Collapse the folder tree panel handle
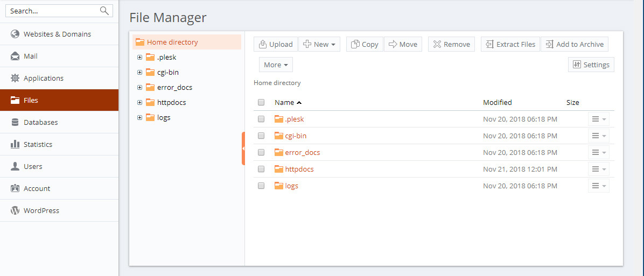This screenshot has width=644, height=276. coord(243,148)
